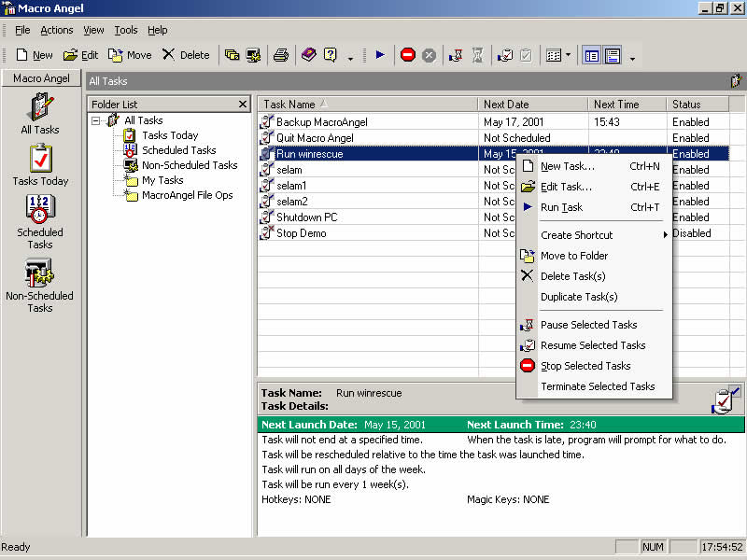Image resolution: width=747 pixels, height=560 pixels.
Task: Sort by Next Time column header
Action: coord(627,105)
